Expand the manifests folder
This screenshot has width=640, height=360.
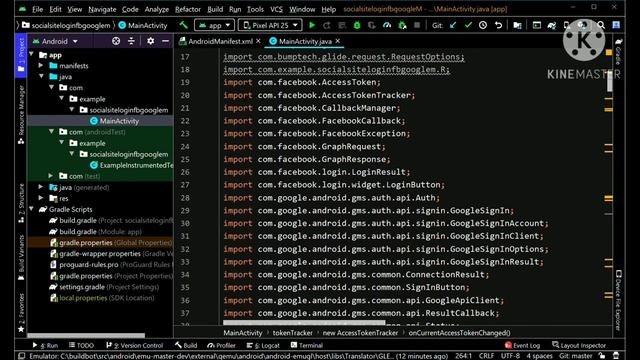point(41,65)
